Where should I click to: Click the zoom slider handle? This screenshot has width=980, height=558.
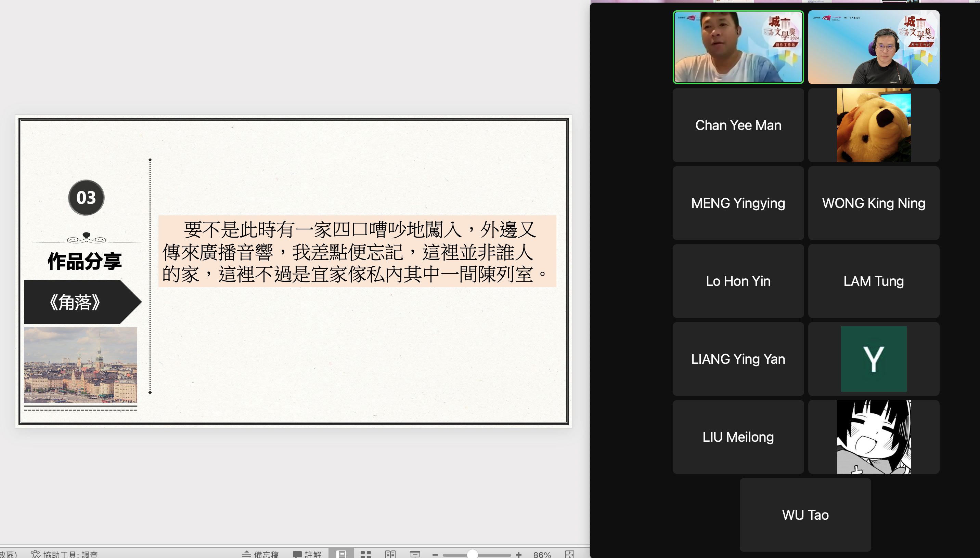[472, 555]
